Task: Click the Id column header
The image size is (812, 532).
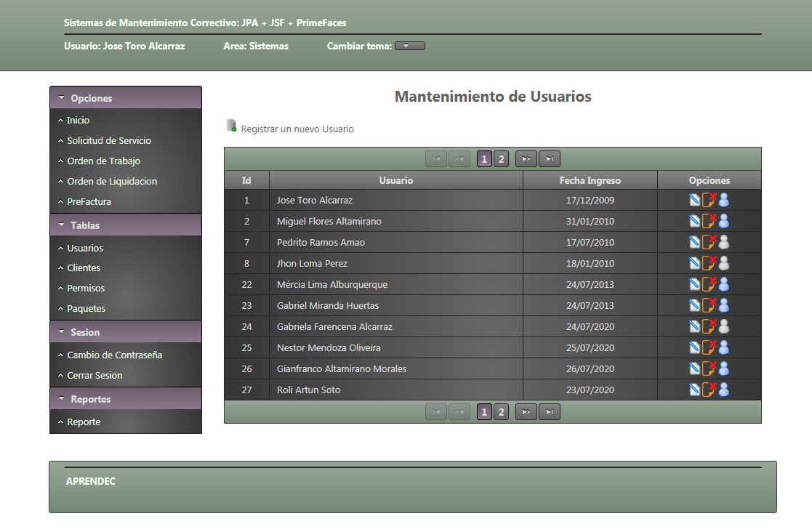Action: [246, 180]
